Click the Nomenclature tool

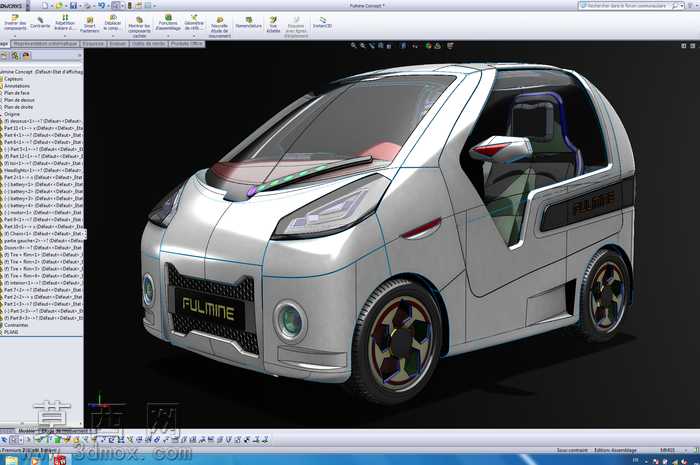coord(248,22)
